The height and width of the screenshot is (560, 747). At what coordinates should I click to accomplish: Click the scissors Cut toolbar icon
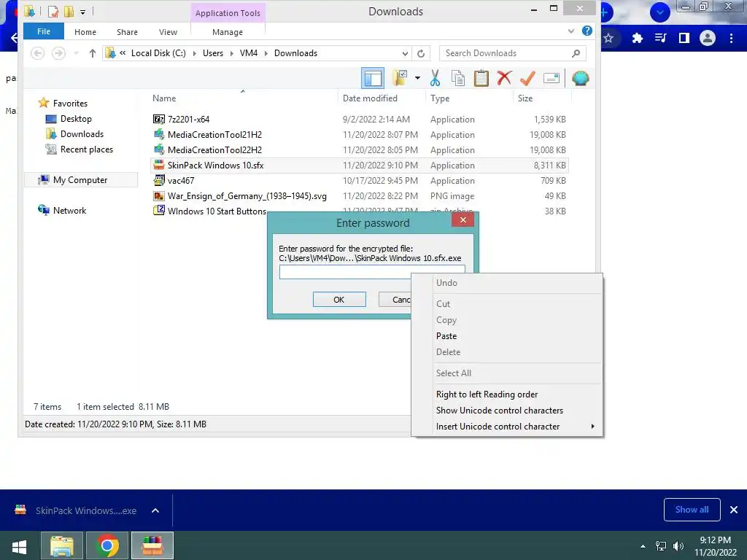click(x=435, y=78)
